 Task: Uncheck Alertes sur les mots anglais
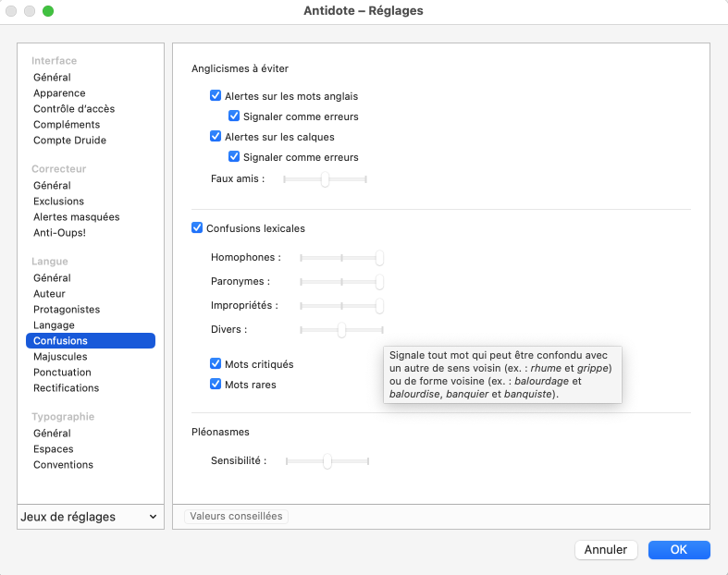pyautogui.click(x=216, y=96)
